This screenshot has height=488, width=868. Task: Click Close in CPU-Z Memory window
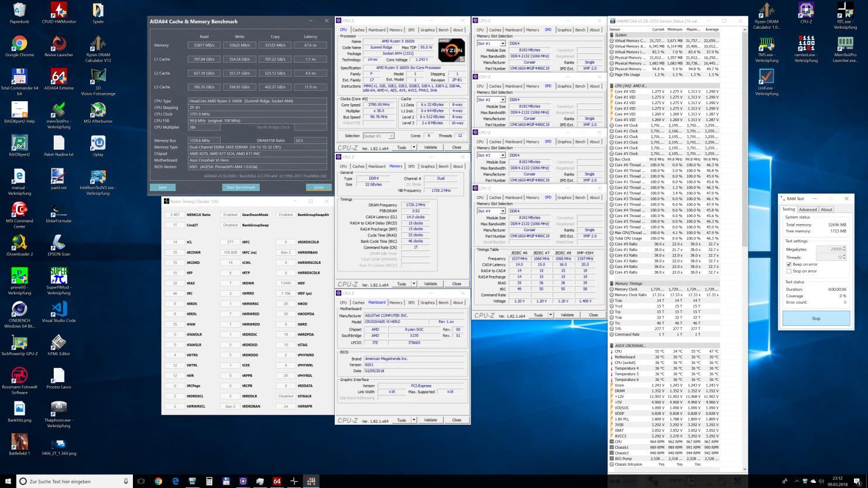pyautogui.click(x=457, y=284)
